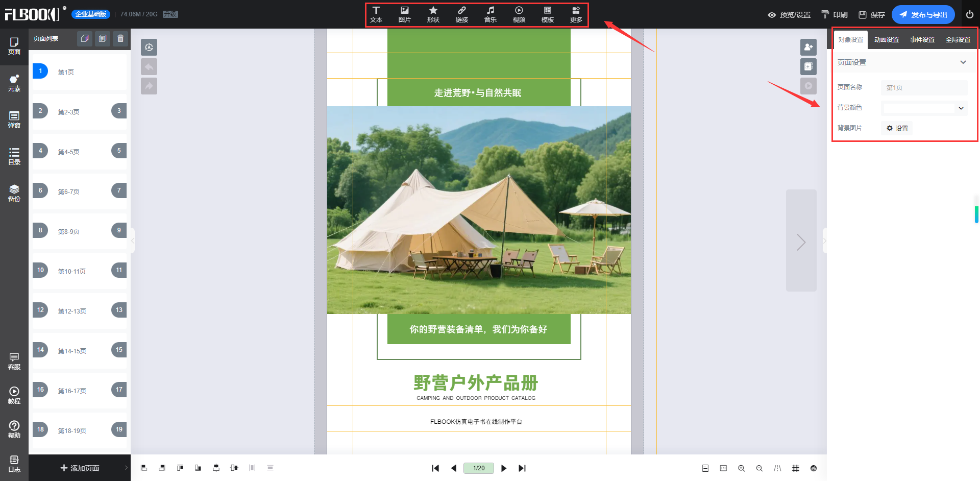Insert music with the 音乐 tool
Viewport: 980px width, 481px height.
pyautogui.click(x=490, y=14)
